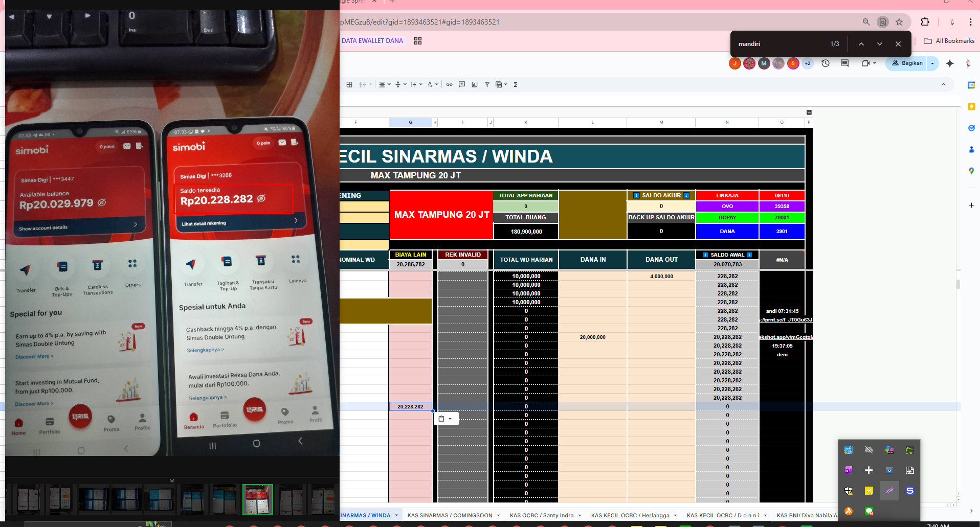This screenshot has width=980, height=527.
Task: Click the yellow sticky note tray icon
Action: [869, 491]
